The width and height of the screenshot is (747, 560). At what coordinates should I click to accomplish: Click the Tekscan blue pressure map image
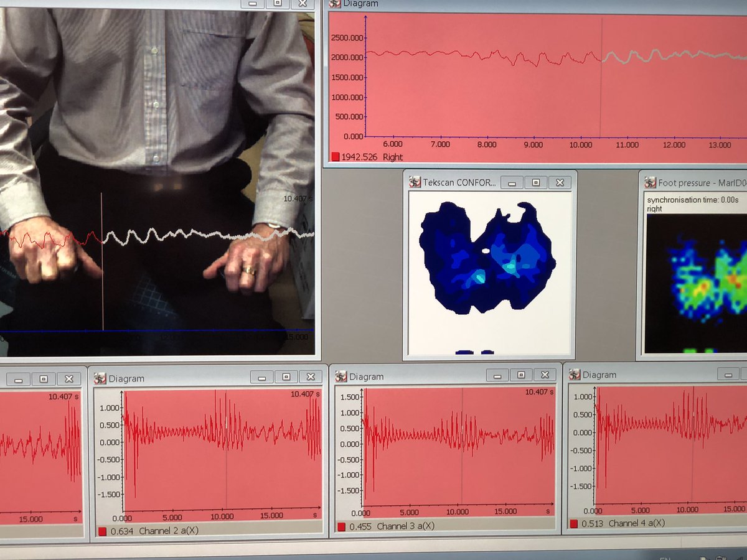point(486,258)
